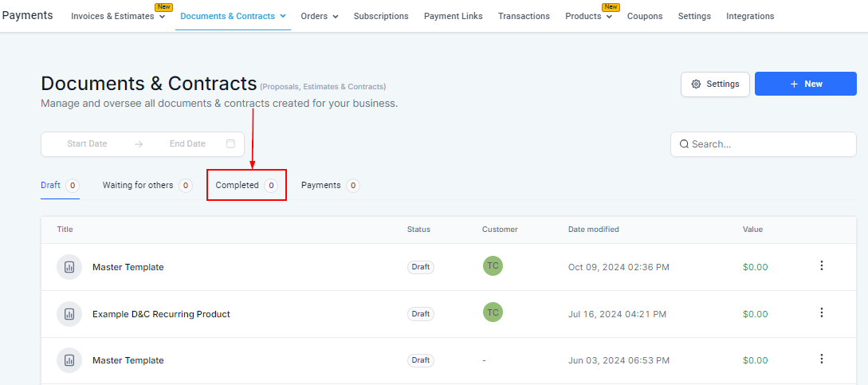Click the Start Date input field
This screenshot has width=868, height=385.
(x=87, y=144)
